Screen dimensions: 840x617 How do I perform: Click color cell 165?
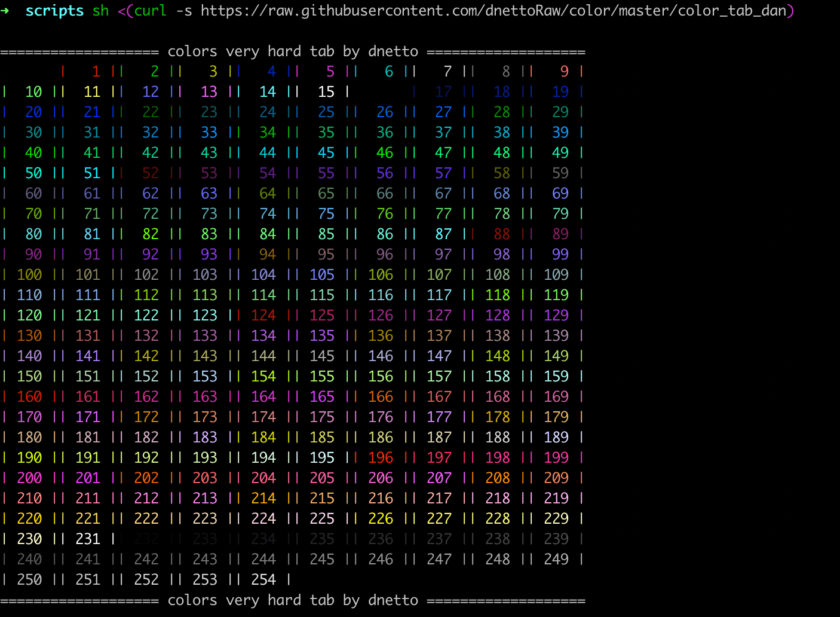[x=322, y=397]
